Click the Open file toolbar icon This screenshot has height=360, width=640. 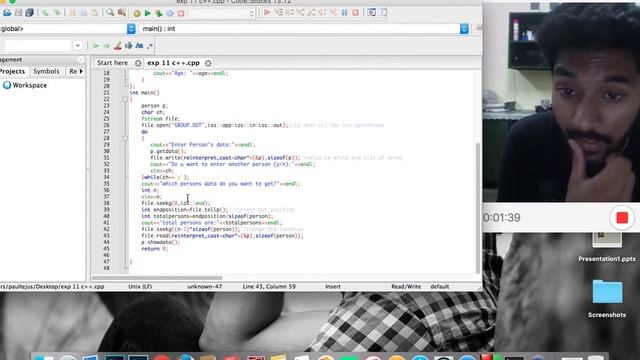(x=7, y=13)
